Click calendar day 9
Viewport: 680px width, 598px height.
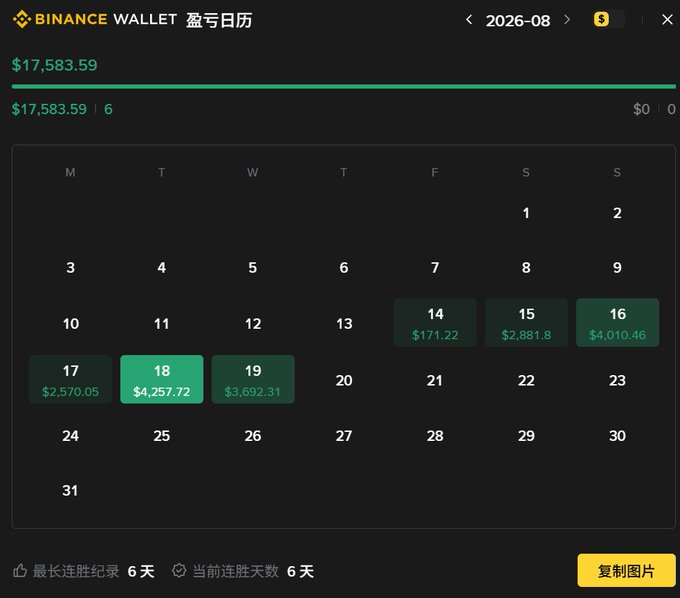coord(618,268)
